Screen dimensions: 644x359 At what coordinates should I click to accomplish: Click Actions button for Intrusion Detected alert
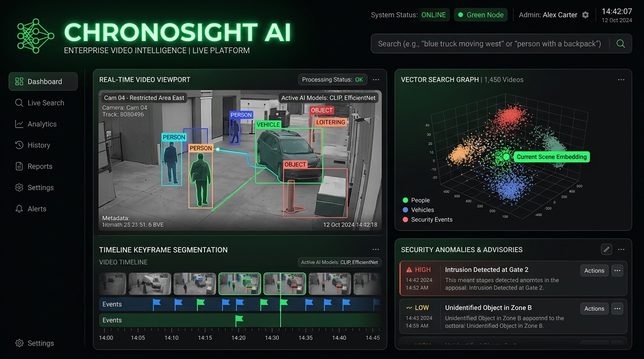click(x=594, y=271)
